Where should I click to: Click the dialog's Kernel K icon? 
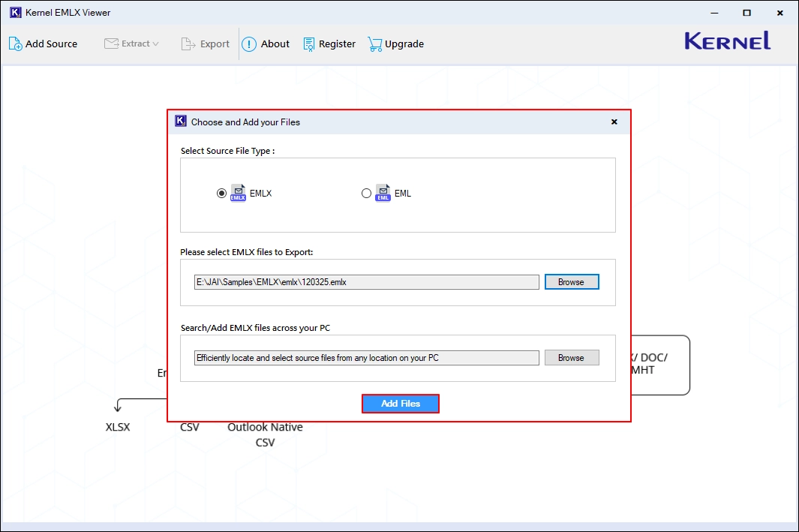point(180,122)
